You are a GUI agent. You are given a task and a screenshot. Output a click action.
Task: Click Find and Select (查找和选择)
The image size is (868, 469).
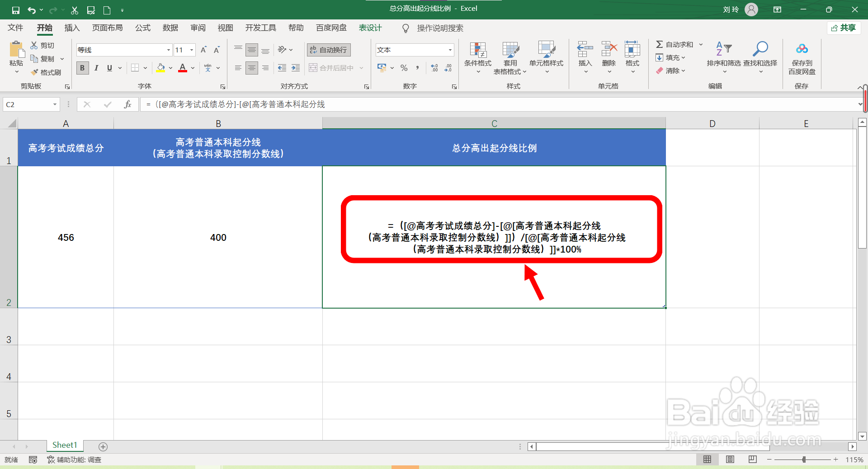(x=760, y=58)
